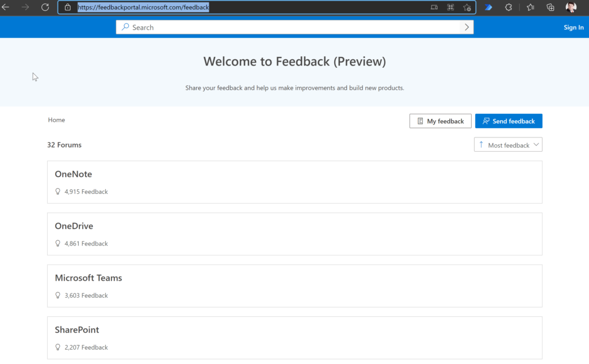The height and width of the screenshot is (364, 589).
Task: Click the lightbulb icon on the OneNote card
Action: coord(58,191)
